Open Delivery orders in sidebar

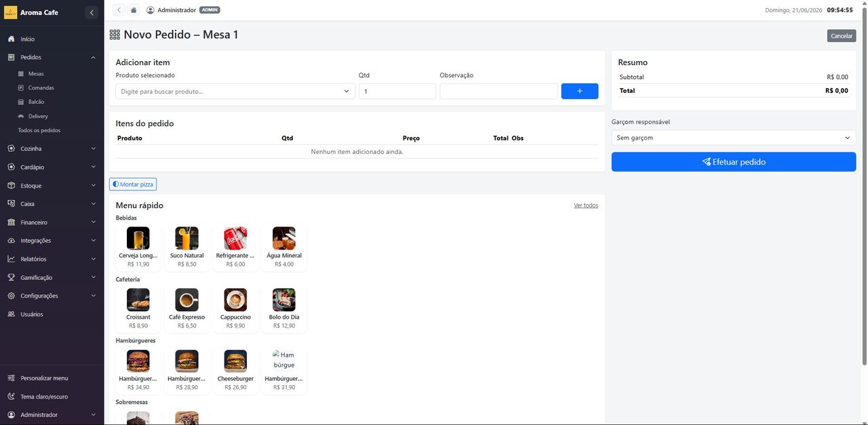(38, 116)
